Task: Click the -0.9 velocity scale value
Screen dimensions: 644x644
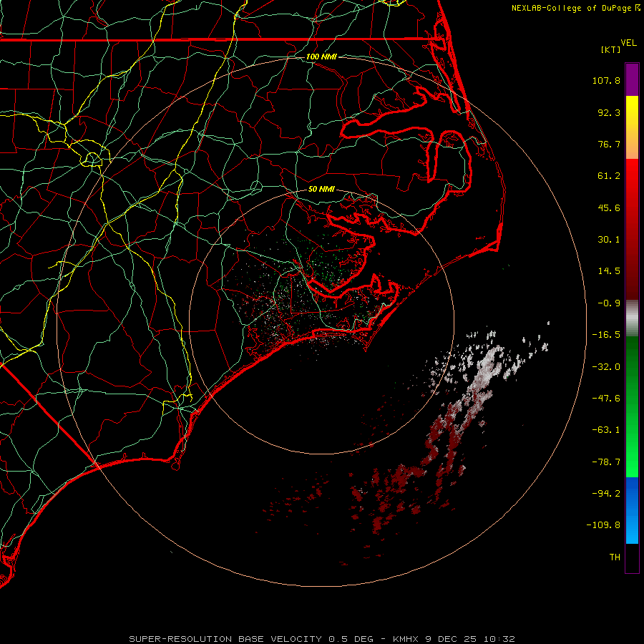Action: [609, 303]
